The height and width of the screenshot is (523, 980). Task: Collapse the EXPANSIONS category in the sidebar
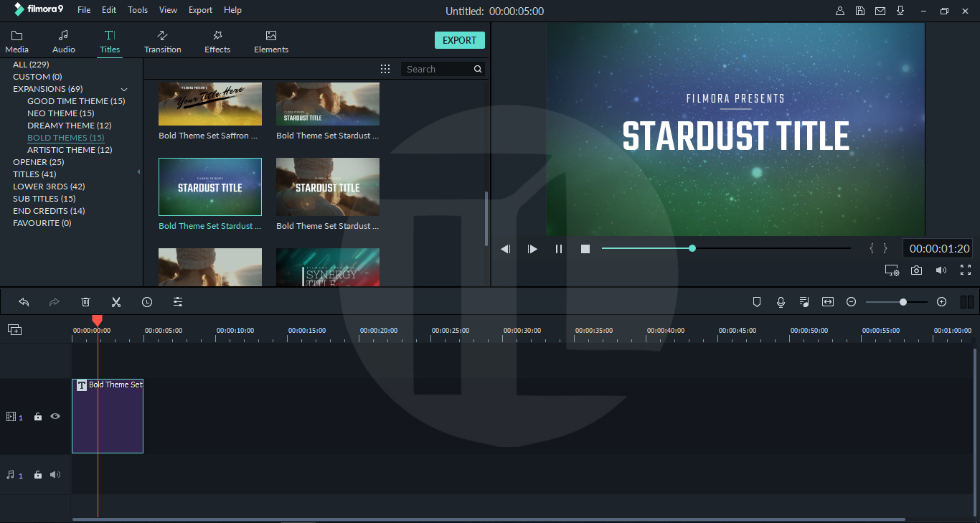pyautogui.click(x=123, y=88)
